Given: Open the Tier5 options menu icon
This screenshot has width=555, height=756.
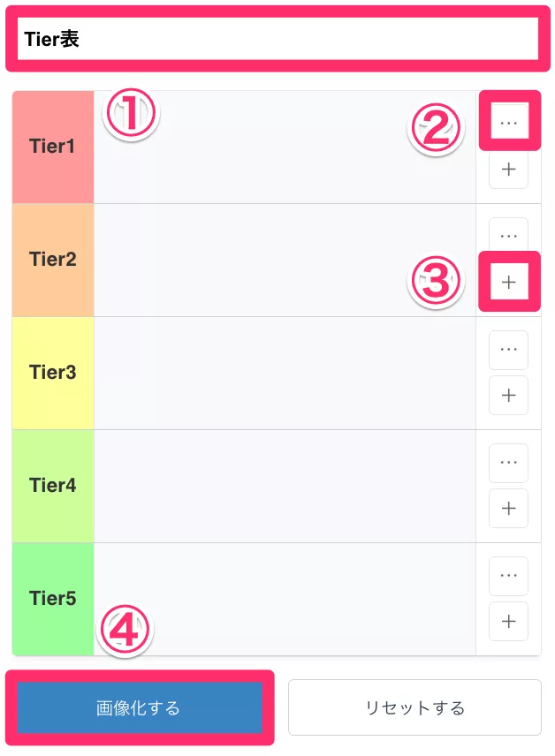Looking at the screenshot, I should pos(508,575).
